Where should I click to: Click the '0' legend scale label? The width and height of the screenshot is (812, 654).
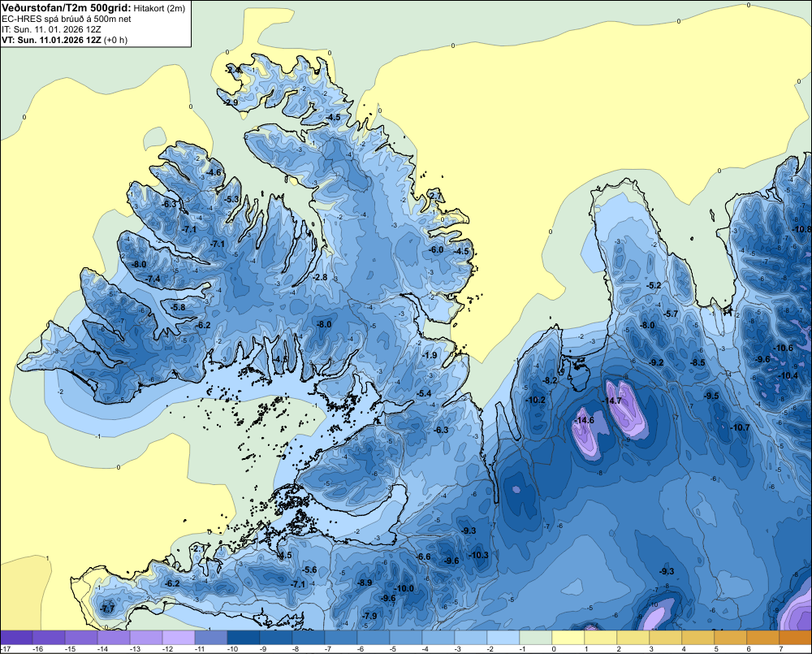tap(554, 649)
